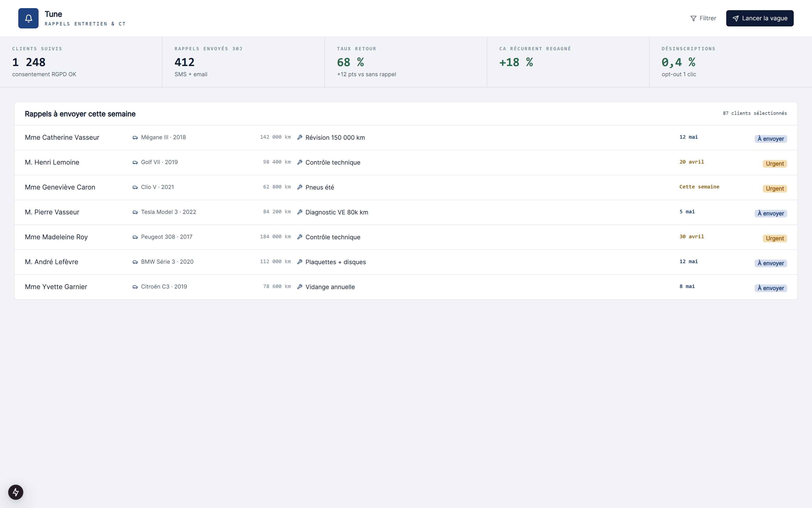Click the 98 400 km mileage value

point(277,162)
